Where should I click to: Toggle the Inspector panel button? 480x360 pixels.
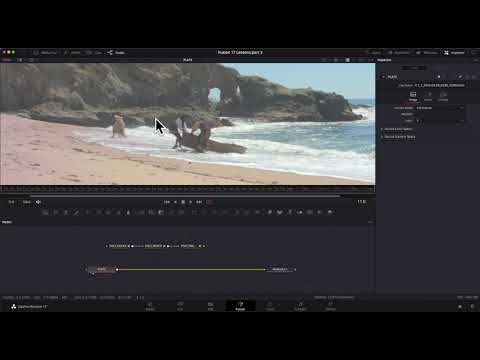coord(454,53)
